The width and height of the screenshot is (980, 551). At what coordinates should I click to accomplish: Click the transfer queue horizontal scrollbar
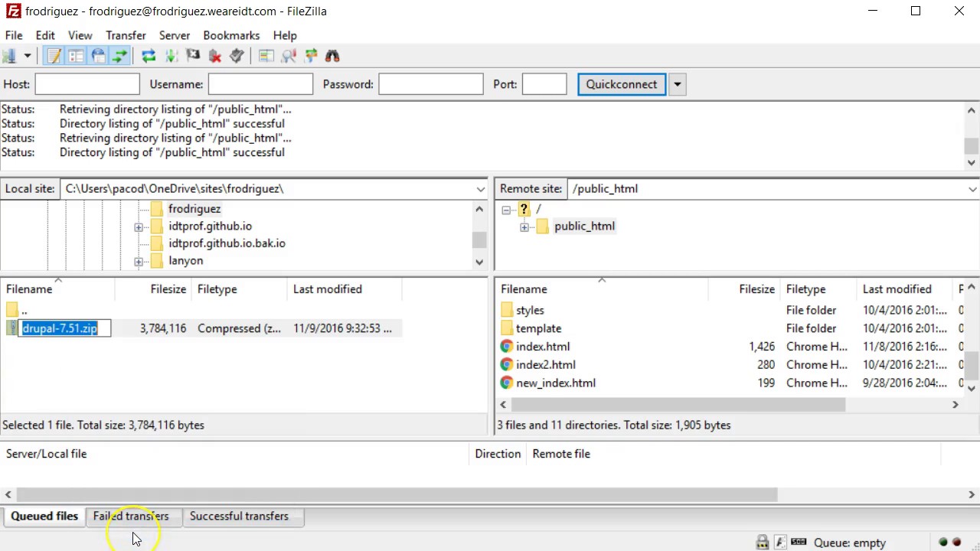(397, 495)
